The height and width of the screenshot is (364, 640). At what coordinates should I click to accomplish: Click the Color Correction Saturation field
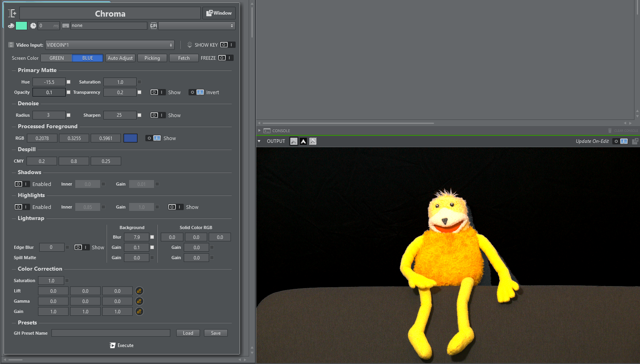pos(51,281)
